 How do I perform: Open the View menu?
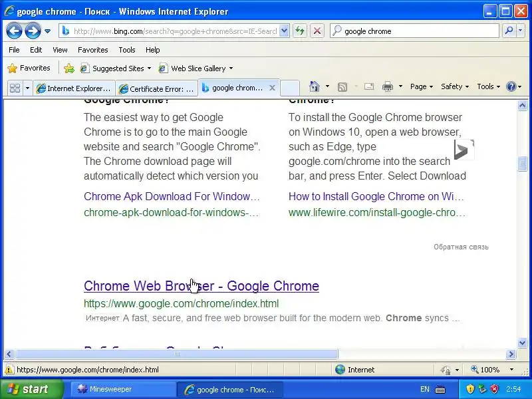pos(60,50)
